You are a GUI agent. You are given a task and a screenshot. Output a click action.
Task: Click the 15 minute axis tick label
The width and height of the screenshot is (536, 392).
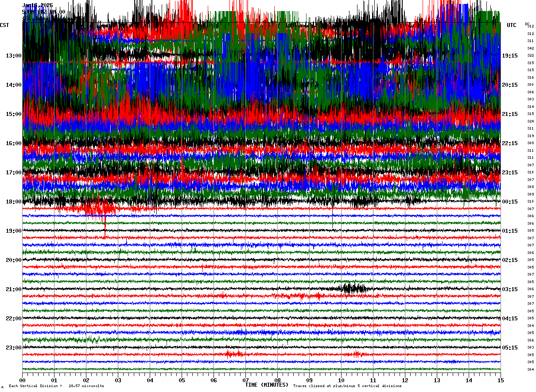click(x=501, y=380)
